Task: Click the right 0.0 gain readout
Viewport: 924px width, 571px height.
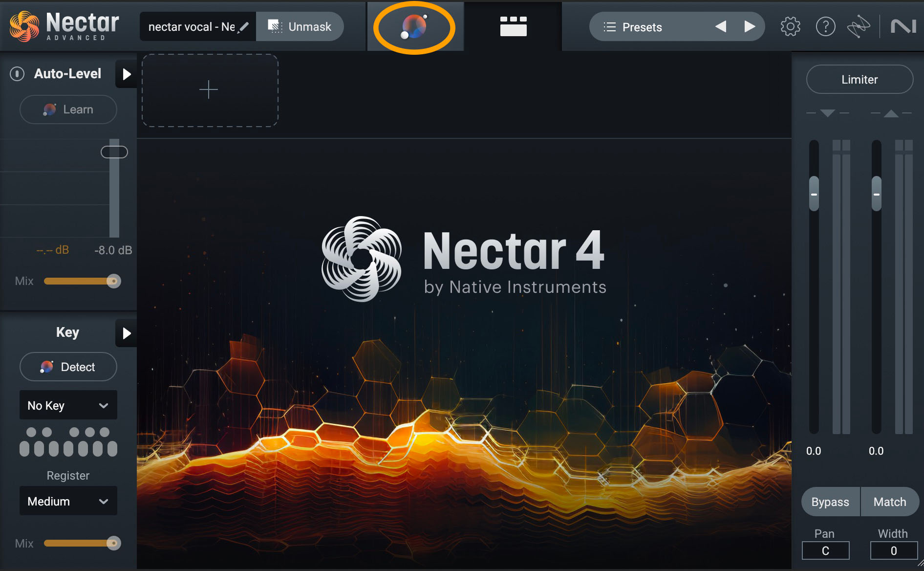Action: [876, 451]
